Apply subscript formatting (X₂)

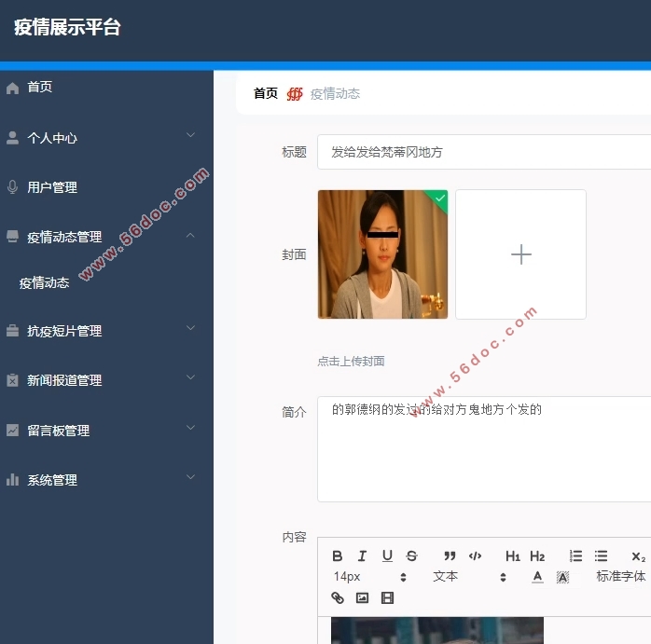click(639, 556)
